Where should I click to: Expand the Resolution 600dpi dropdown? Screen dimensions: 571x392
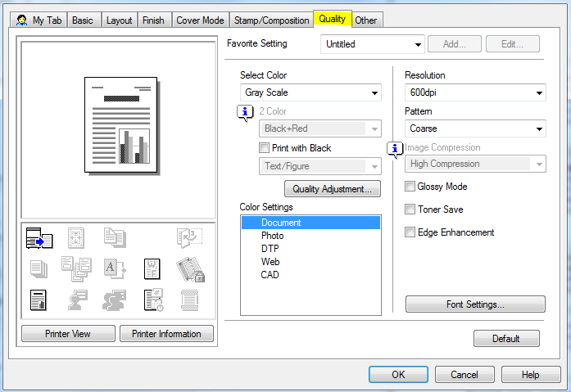475,92
